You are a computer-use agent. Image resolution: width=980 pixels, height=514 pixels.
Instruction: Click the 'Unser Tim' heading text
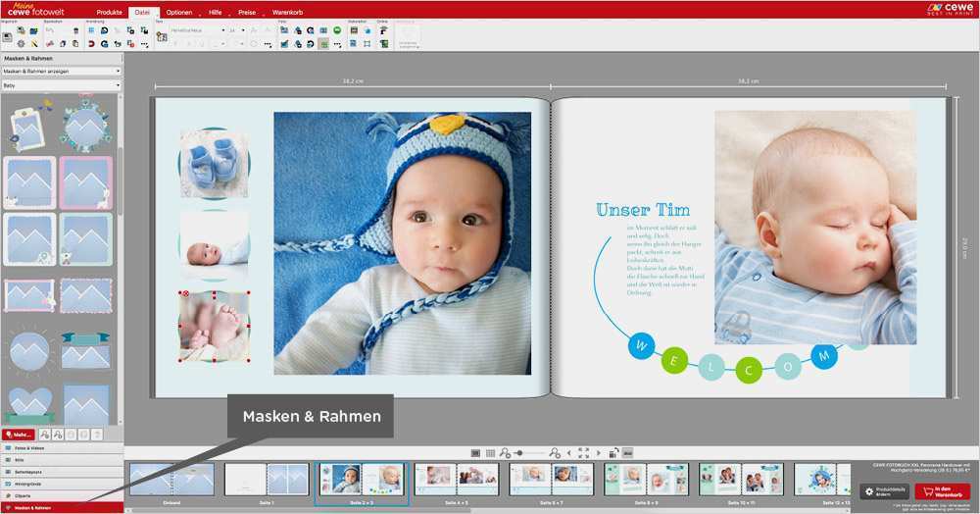(x=643, y=210)
